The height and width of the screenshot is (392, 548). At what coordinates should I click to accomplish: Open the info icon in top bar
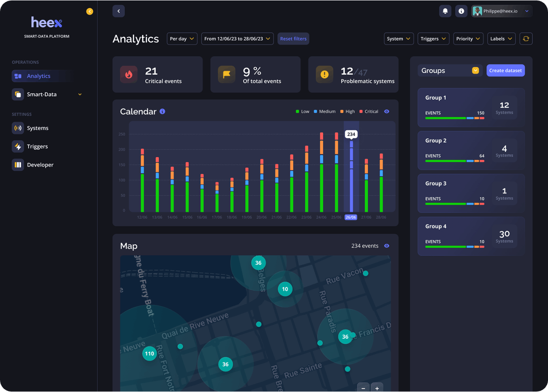click(461, 11)
